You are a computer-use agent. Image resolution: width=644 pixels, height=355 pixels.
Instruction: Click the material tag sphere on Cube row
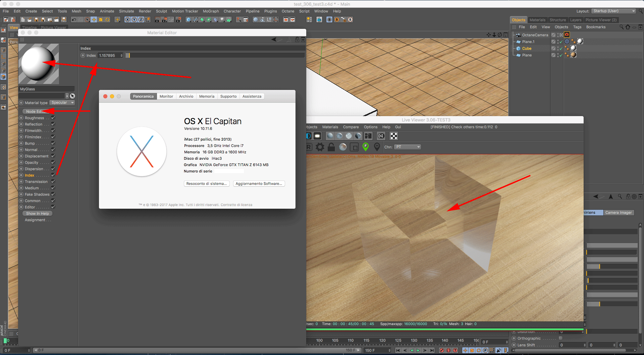tap(574, 48)
